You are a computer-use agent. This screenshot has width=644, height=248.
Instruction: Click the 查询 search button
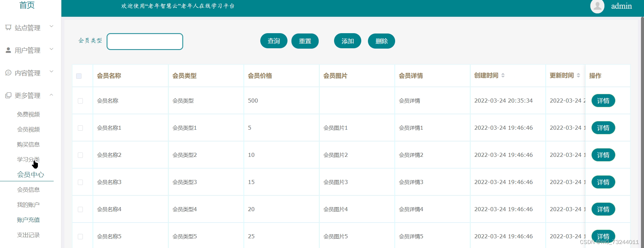274,41
